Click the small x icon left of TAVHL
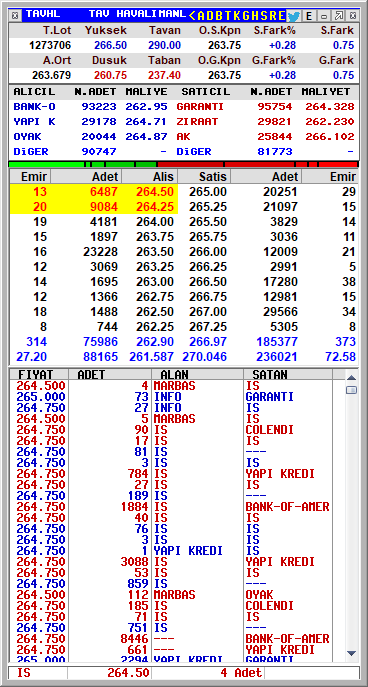The image size is (368, 687). [15, 16]
